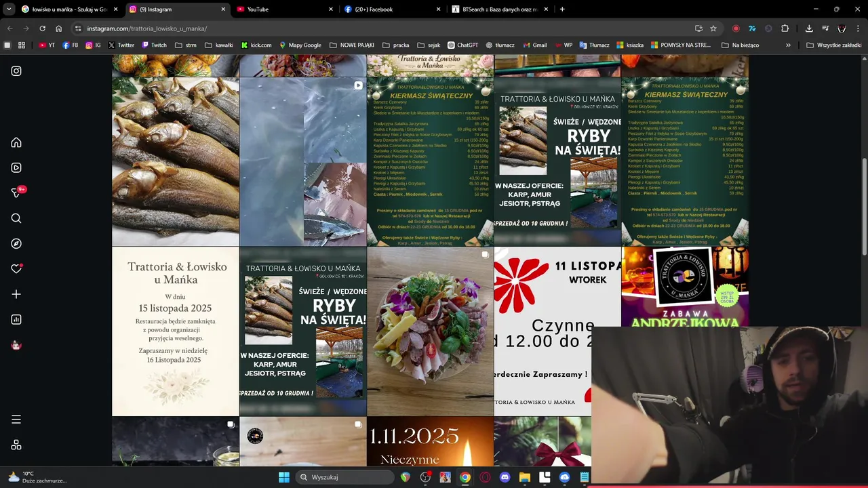Viewport: 868px width, 488px height.
Task: Expand the pracka bookmarks folder
Action: click(396, 45)
